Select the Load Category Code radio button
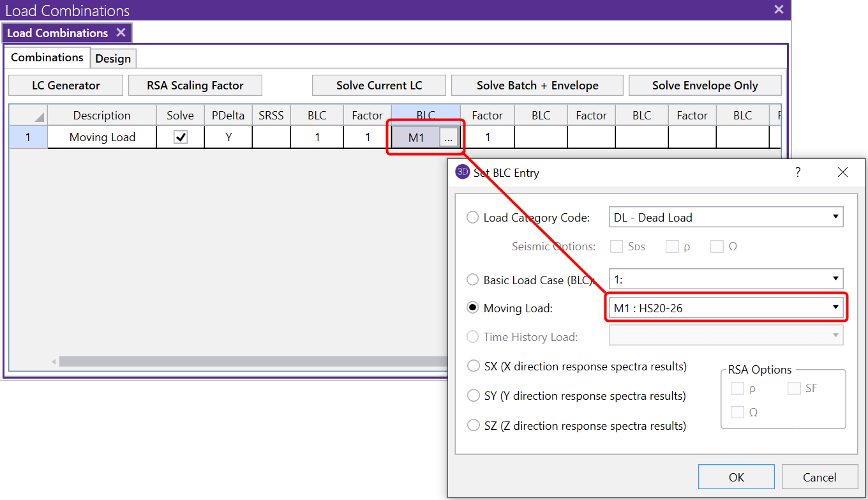 pyautogui.click(x=473, y=218)
